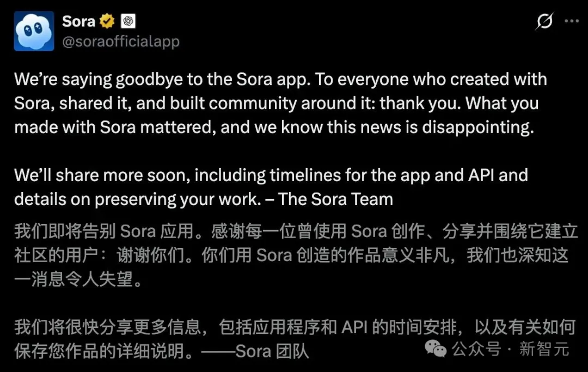Click the Chinese line 一消息令人失望

point(78,280)
